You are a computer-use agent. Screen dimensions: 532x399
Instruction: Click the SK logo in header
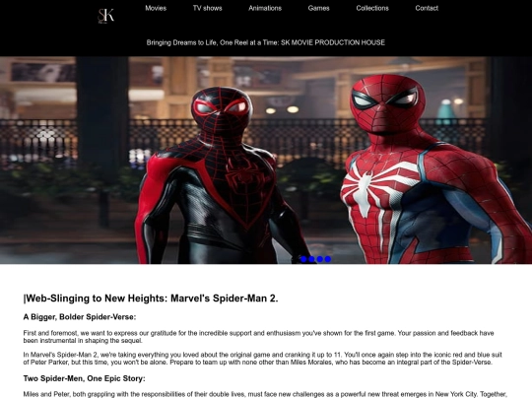tap(105, 16)
